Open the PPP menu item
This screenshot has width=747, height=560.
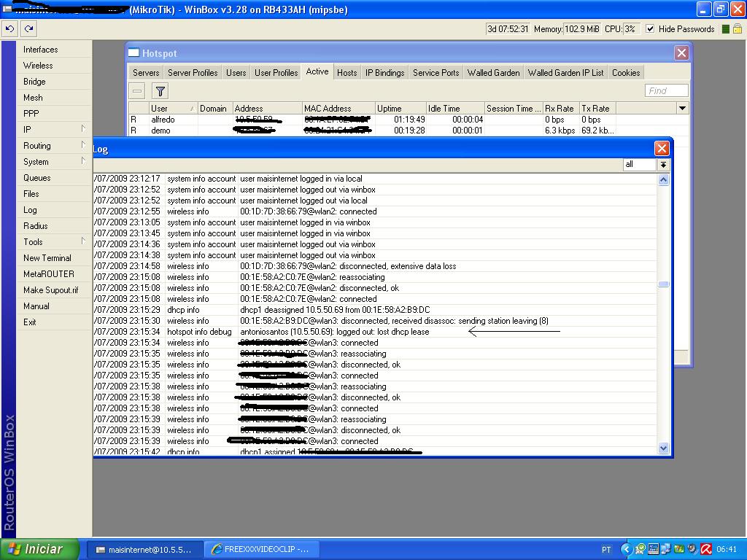click(x=31, y=114)
